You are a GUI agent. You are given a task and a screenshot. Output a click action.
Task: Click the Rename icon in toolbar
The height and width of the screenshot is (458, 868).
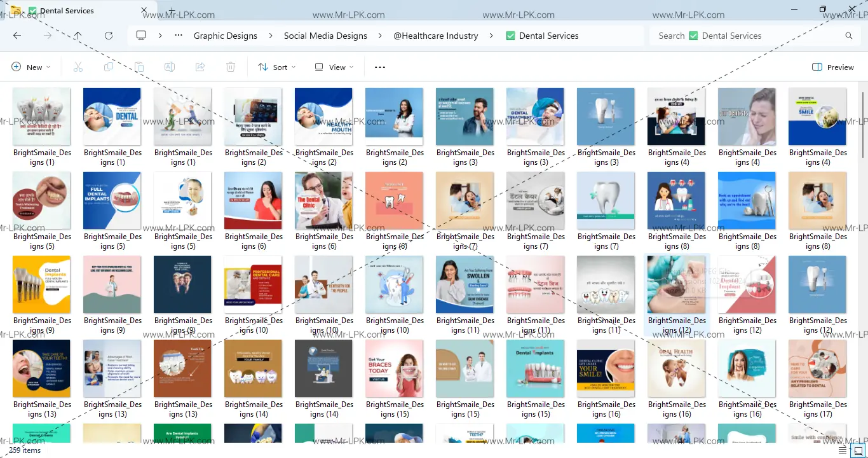170,67
